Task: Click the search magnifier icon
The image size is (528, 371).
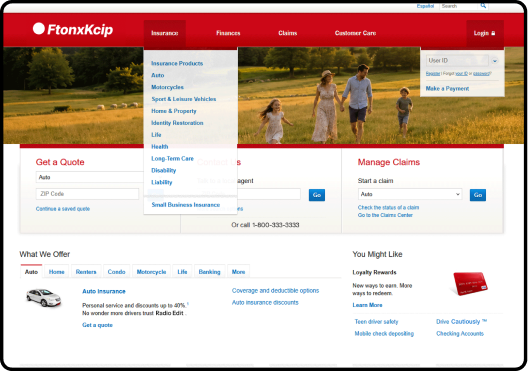Action: coord(483,6)
